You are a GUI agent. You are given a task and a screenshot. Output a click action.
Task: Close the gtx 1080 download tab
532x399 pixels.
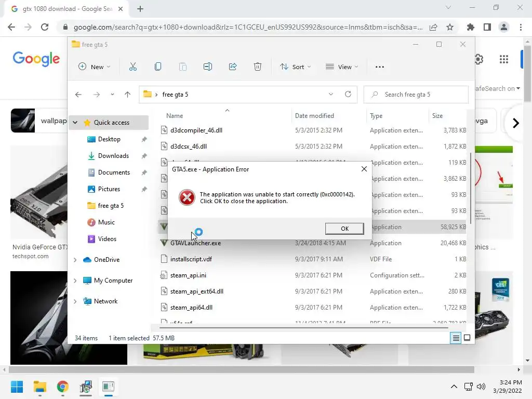pos(121,9)
